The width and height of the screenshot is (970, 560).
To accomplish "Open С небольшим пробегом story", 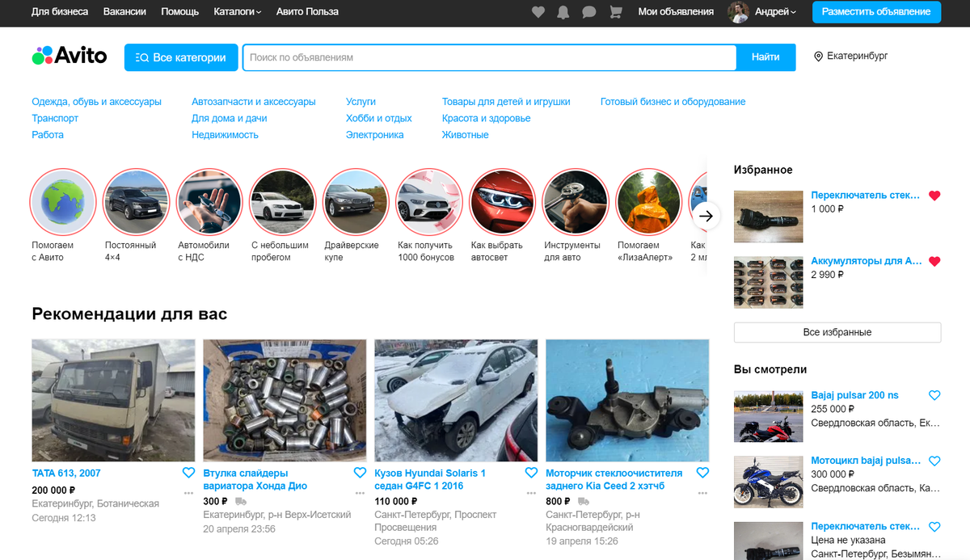I will (282, 203).
